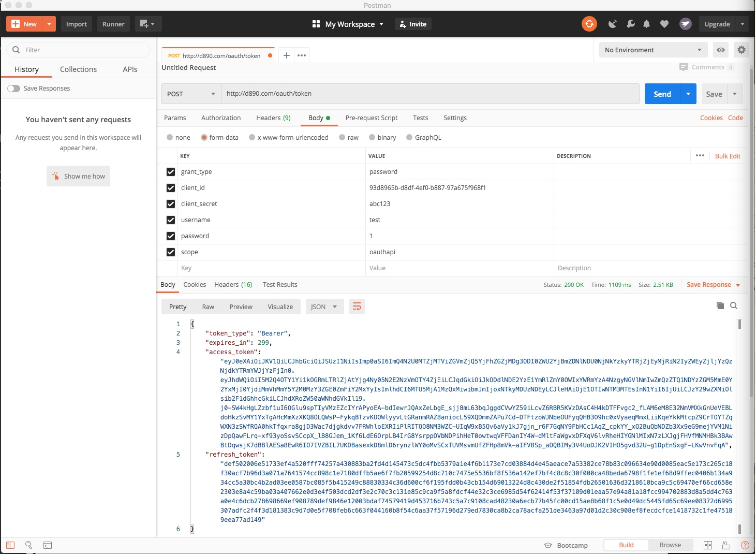Select x-www-form-urlencoded body type

tap(252, 137)
